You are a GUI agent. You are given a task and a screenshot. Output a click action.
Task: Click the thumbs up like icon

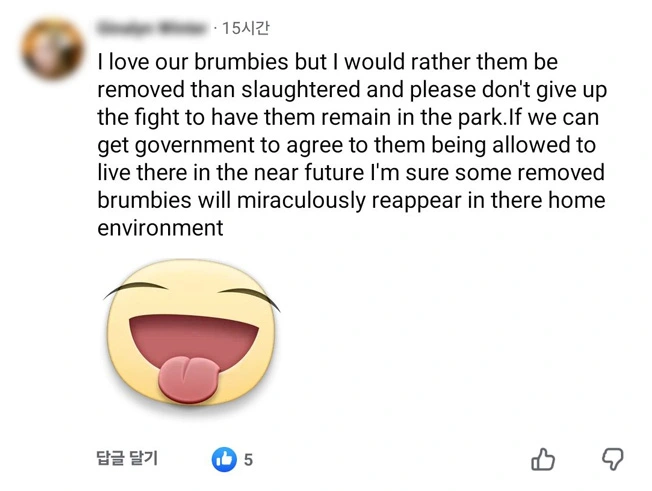point(543,459)
